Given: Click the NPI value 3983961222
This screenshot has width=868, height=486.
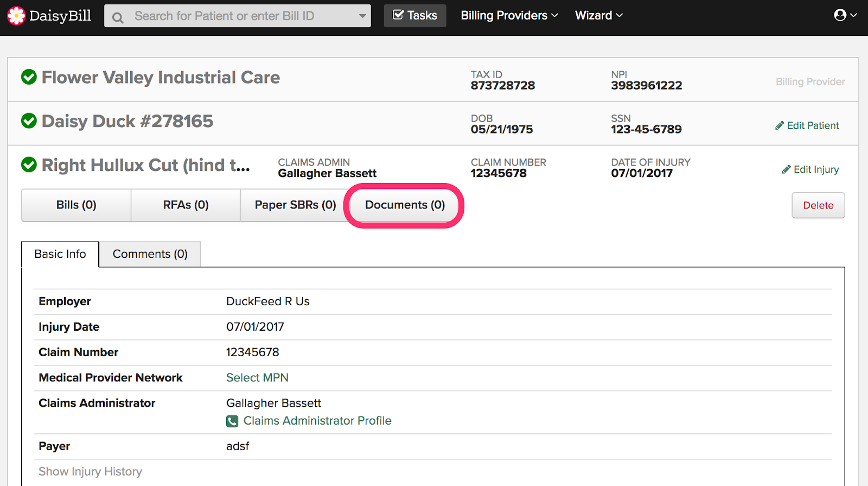Looking at the screenshot, I should point(647,85).
